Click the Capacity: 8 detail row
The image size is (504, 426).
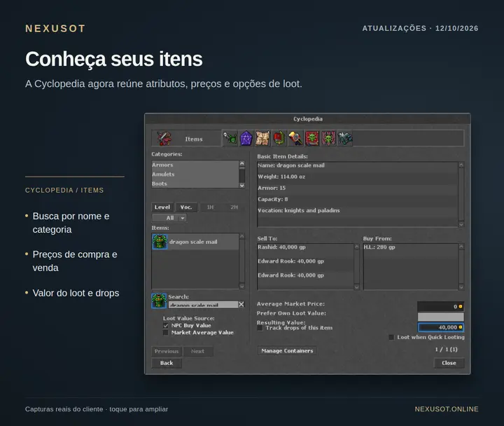[358, 199]
